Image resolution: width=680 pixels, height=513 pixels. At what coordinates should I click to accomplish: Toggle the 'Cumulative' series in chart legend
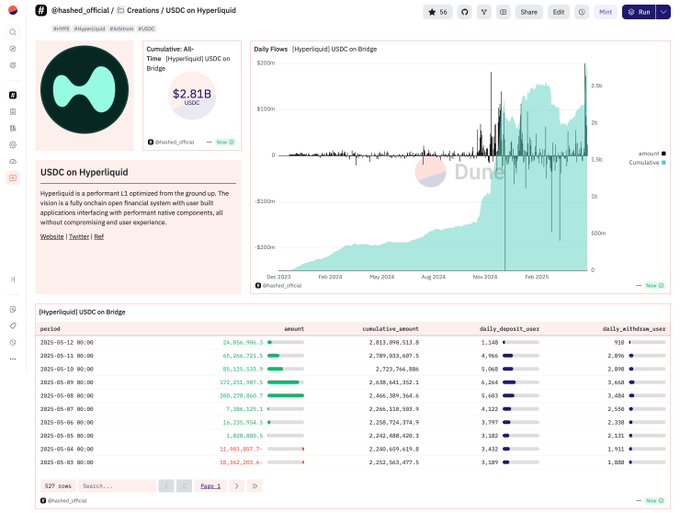646,162
